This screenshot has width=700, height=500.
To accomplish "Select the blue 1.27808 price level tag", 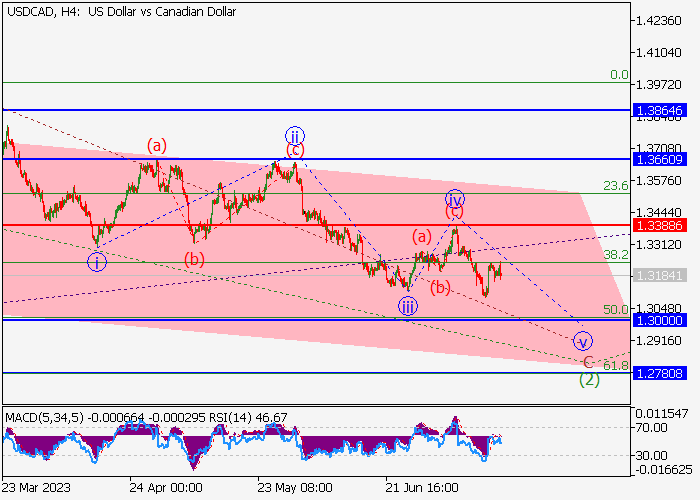I will click(x=659, y=373).
